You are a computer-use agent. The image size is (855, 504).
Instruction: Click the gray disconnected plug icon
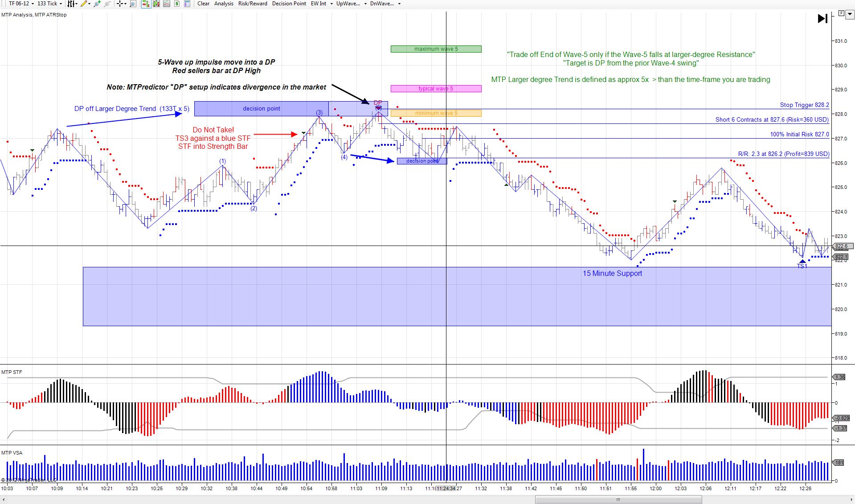click(x=107, y=4)
